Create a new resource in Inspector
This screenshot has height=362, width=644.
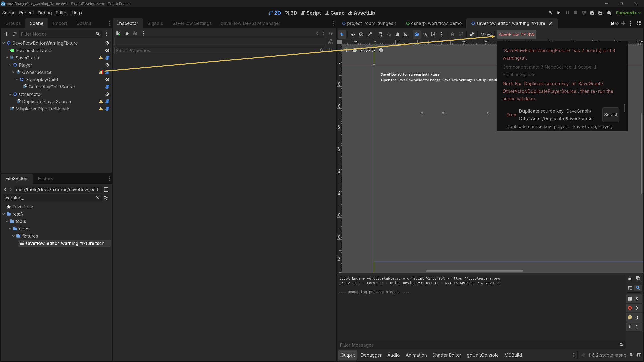(118, 34)
